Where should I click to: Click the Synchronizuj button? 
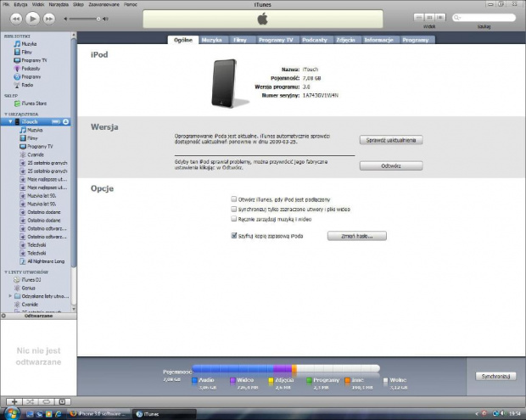[x=495, y=377]
